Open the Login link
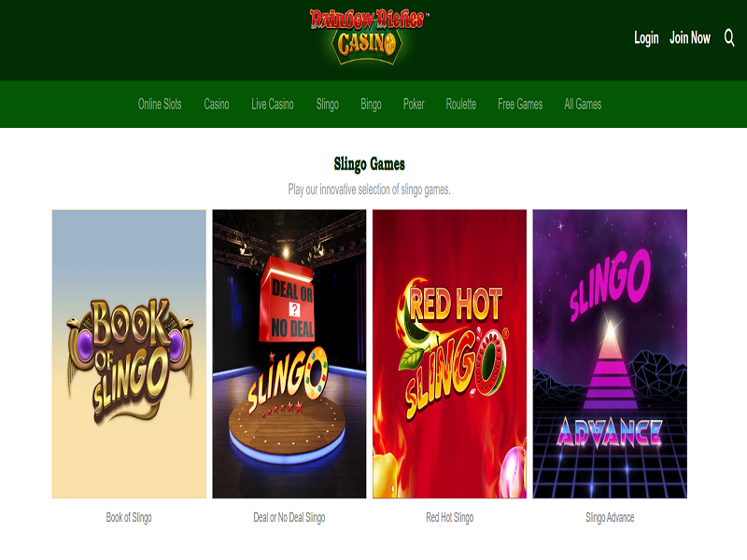Viewport: 747px width, 560px height. pos(646,37)
